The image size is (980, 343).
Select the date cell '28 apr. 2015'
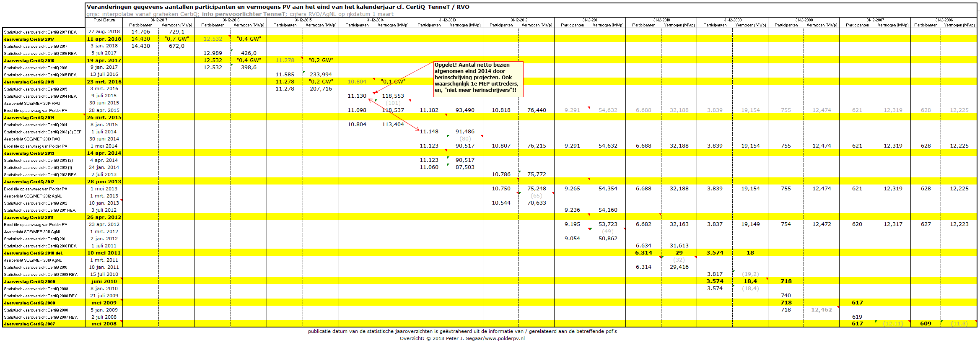[x=104, y=110]
